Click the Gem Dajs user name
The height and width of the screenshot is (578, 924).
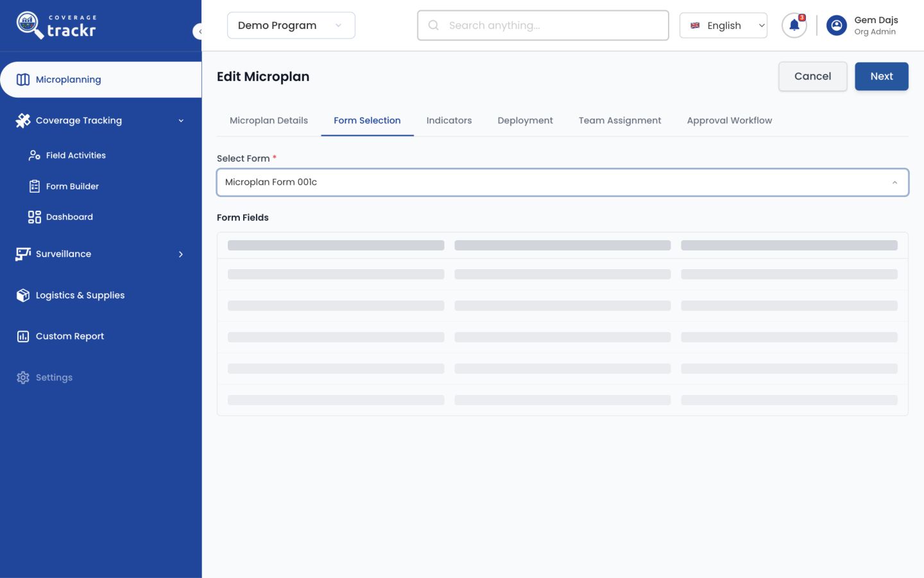pyautogui.click(x=876, y=20)
